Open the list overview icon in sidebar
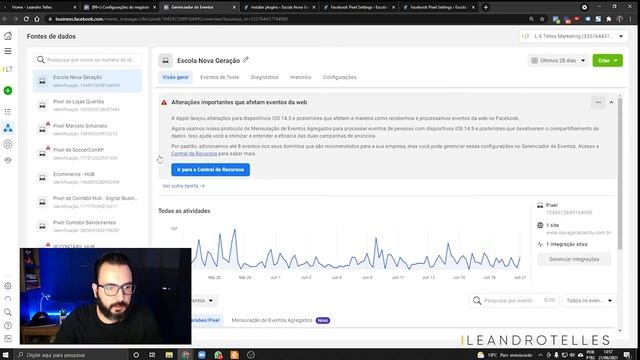The height and width of the screenshot is (360, 640). 8,112
